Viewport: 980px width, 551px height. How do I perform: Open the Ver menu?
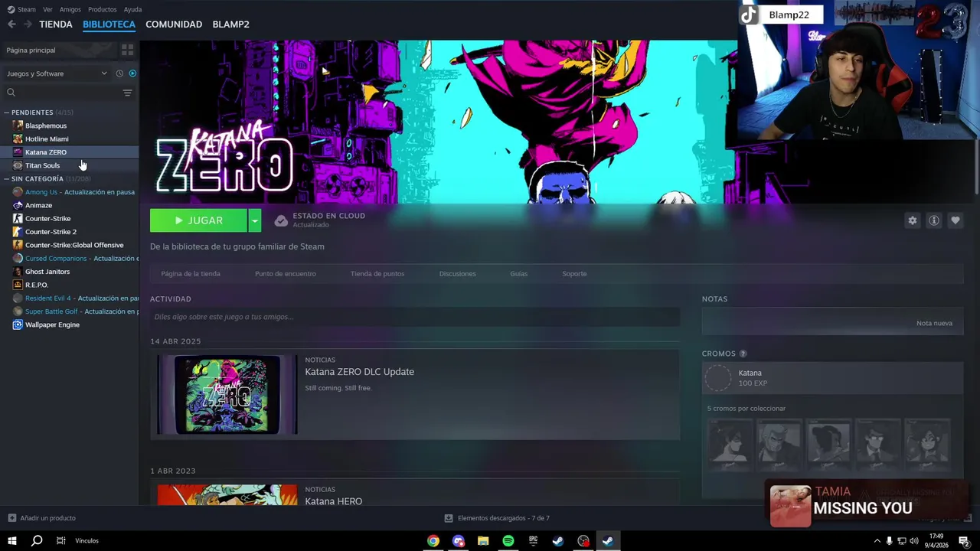(47, 9)
